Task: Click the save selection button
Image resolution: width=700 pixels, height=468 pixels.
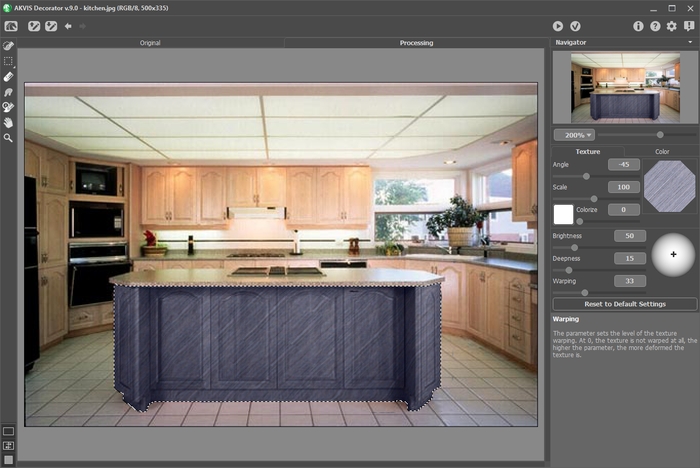Action: (x=51, y=26)
